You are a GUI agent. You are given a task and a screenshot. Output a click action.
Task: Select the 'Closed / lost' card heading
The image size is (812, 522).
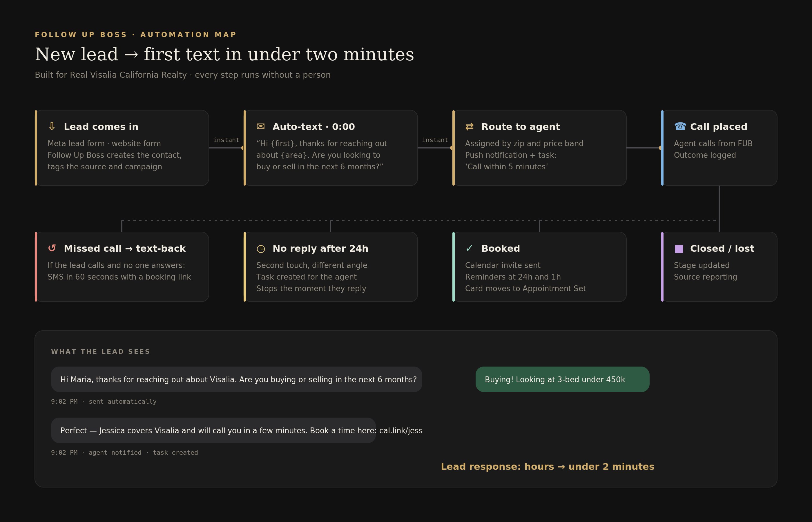pyautogui.click(x=722, y=249)
